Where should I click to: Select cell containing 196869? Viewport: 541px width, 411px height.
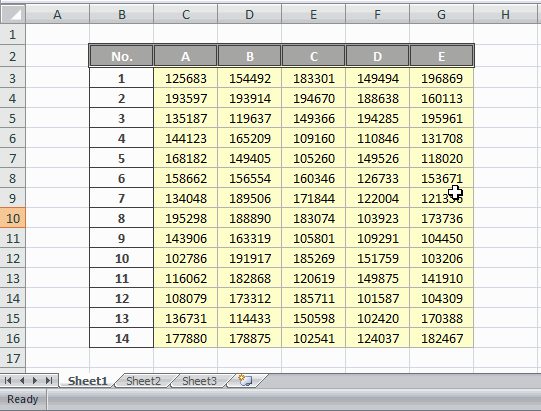point(441,78)
